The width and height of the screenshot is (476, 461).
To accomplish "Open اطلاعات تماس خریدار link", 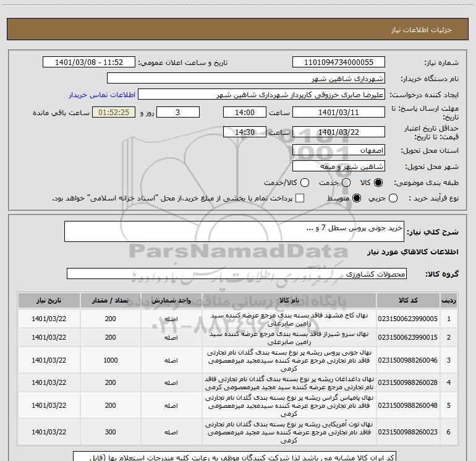I will coord(102,95).
